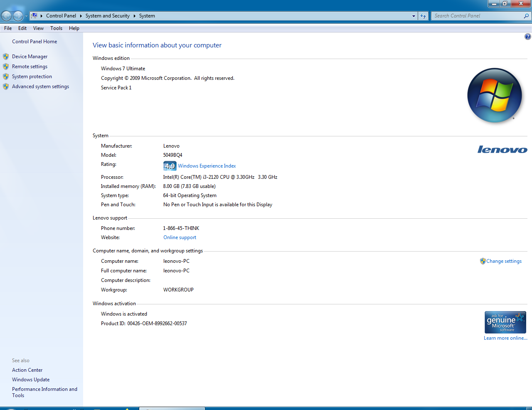This screenshot has width=532, height=410.
Task: Expand the address bar history dropdown
Action: click(414, 16)
